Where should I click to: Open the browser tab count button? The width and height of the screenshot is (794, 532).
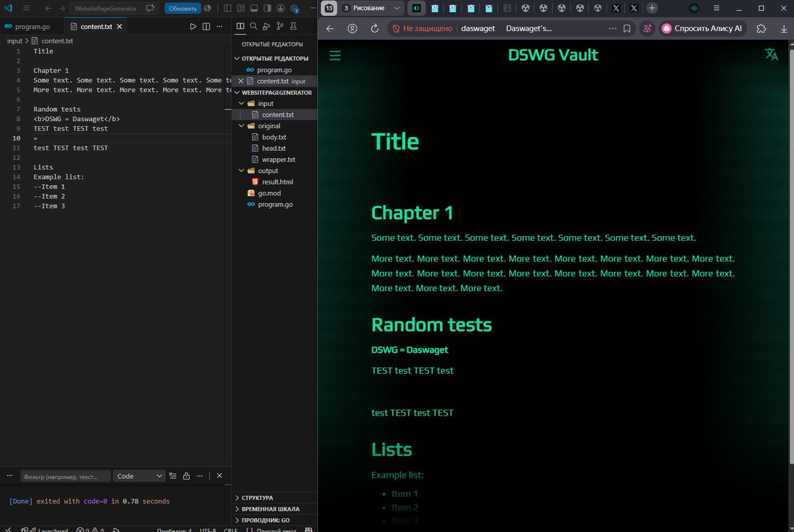pyautogui.click(x=329, y=8)
